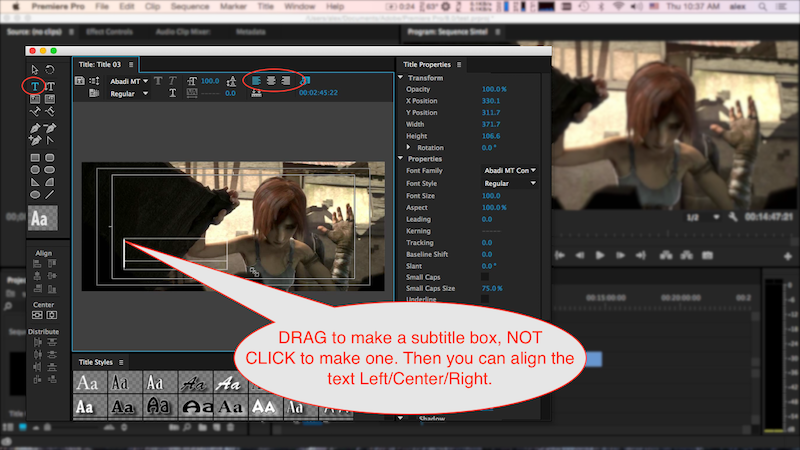Step forward one frame in Program monitor

pyautogui.click(x=620, y=255)
